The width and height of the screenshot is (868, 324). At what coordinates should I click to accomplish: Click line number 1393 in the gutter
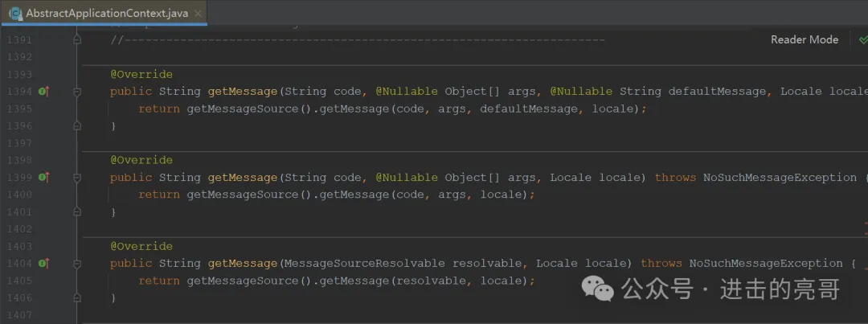pyautogui.click(x=18, y=74)
